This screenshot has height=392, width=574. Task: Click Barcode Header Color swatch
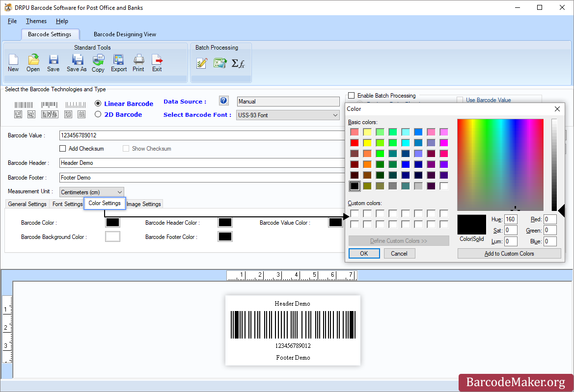[225, 222]
